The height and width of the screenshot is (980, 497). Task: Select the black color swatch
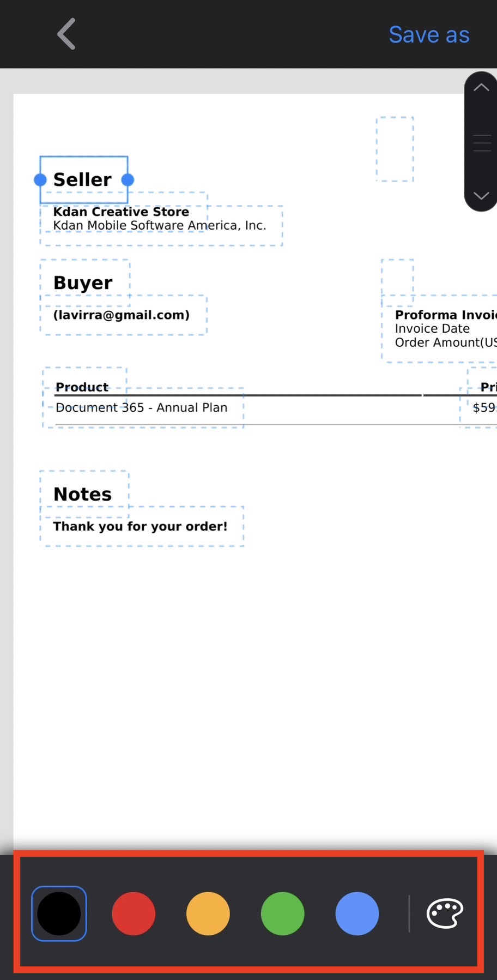(59, 913)
